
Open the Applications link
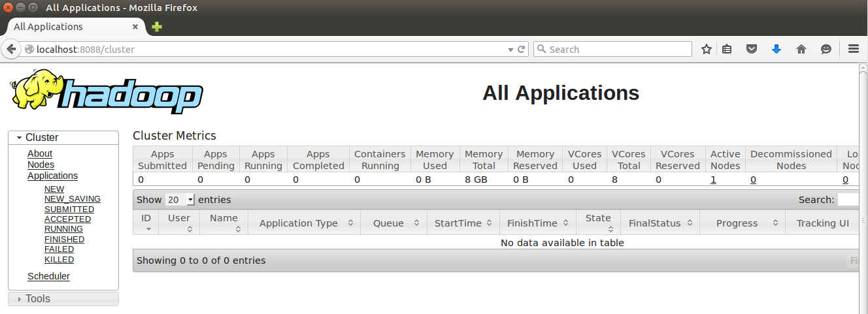[52, 176]
